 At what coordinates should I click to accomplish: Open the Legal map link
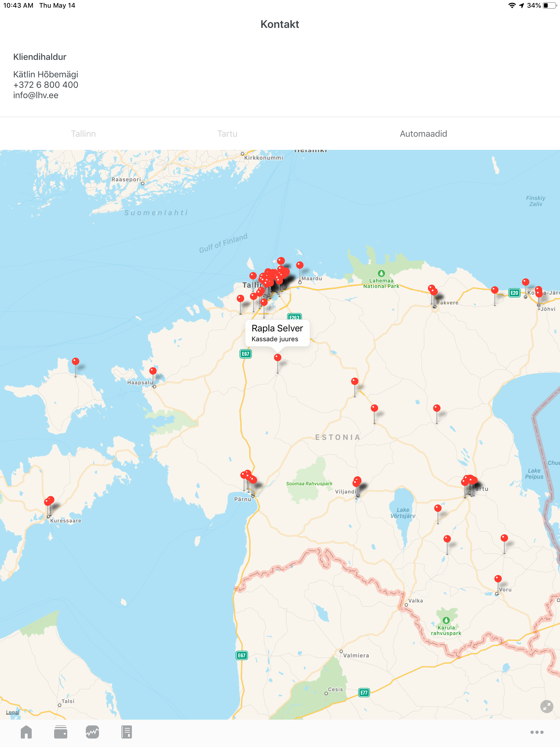(x=13, y=712)
